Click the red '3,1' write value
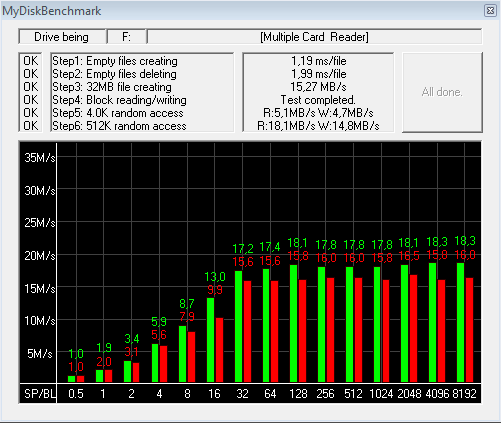The width and height of the screenshot is (501, 423). [132, 352]
